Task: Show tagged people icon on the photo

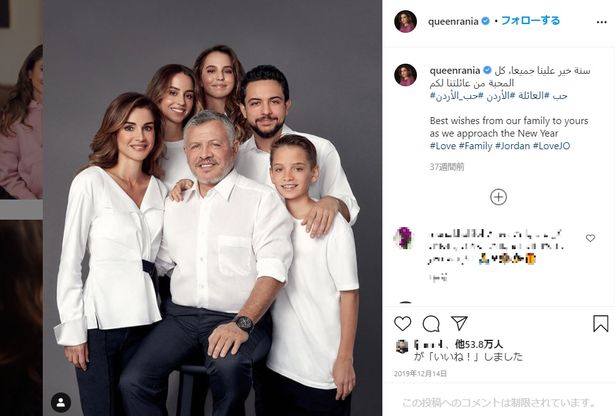Action: click(x=61, y=402)
